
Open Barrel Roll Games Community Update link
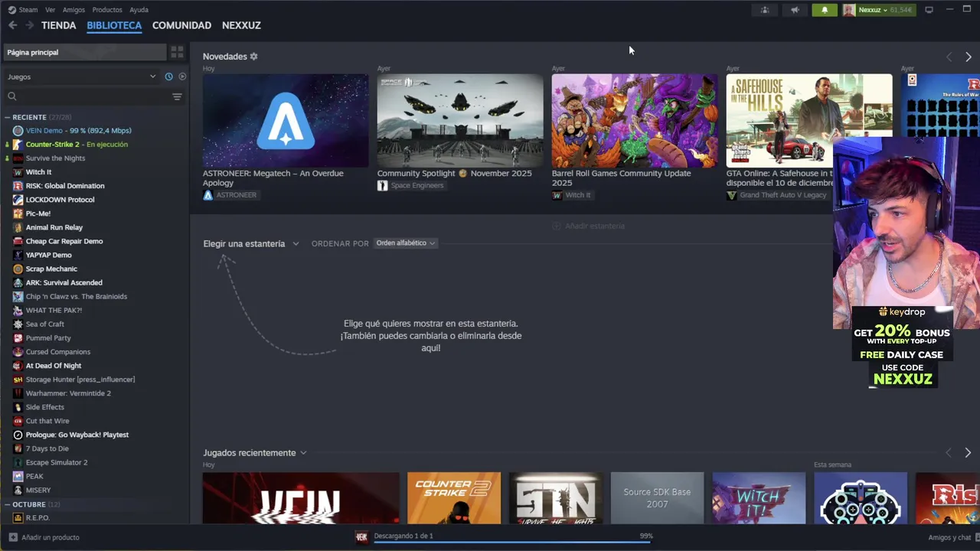click(x=621, y=178)
